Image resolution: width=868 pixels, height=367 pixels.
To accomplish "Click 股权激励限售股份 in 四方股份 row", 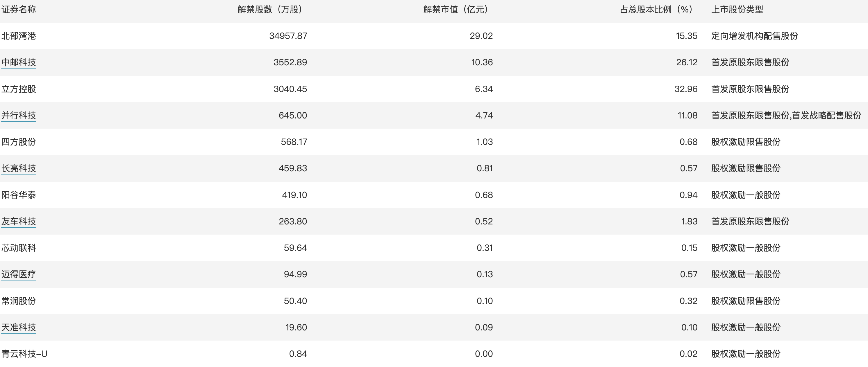I will [x=746, y=142].
